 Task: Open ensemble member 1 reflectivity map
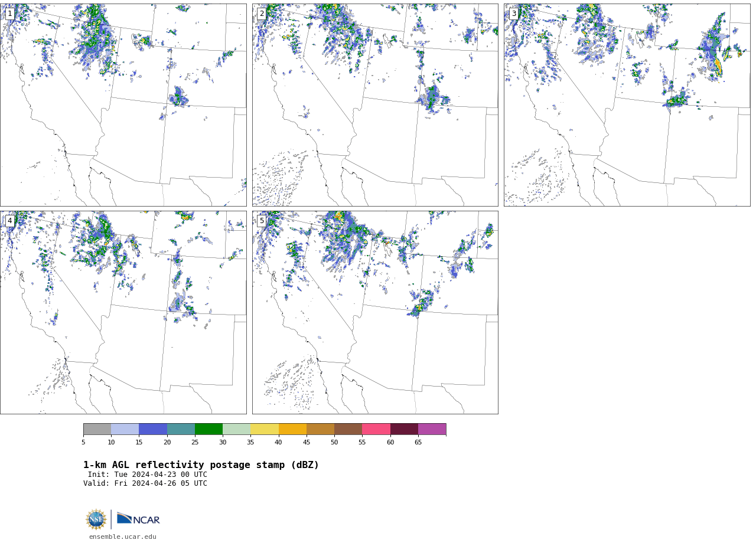pyautogui.click(x=123, y=105)
